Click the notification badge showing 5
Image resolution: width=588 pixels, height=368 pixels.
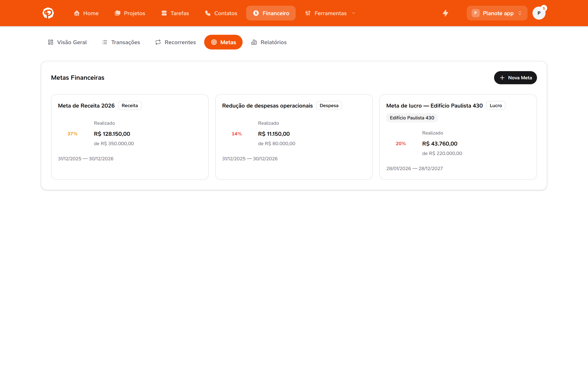(544, 8)
